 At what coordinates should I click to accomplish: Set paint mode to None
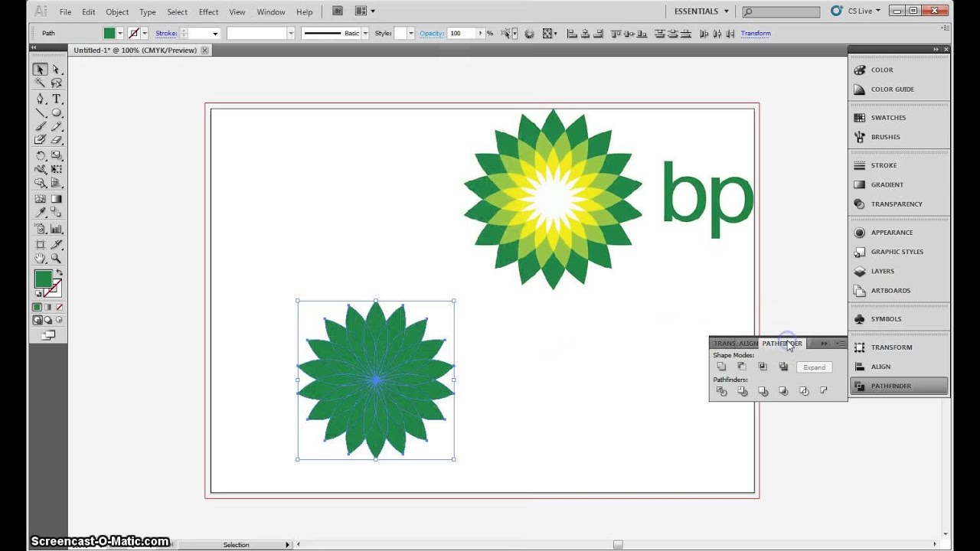58,307
